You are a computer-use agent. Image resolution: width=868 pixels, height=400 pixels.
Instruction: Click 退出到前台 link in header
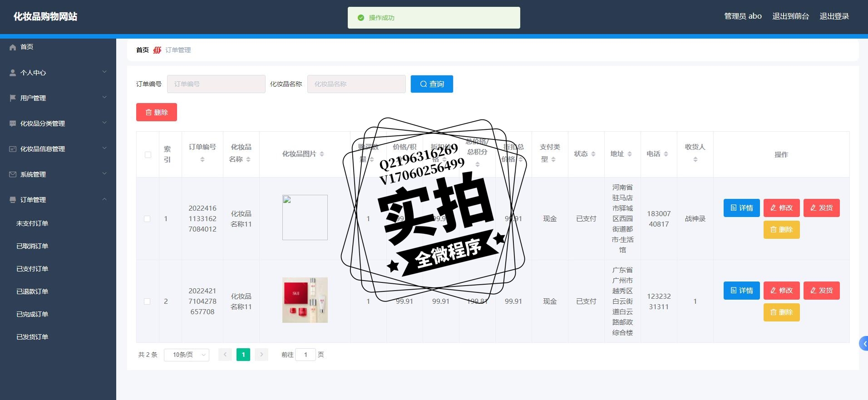click(x=791, y=16)
